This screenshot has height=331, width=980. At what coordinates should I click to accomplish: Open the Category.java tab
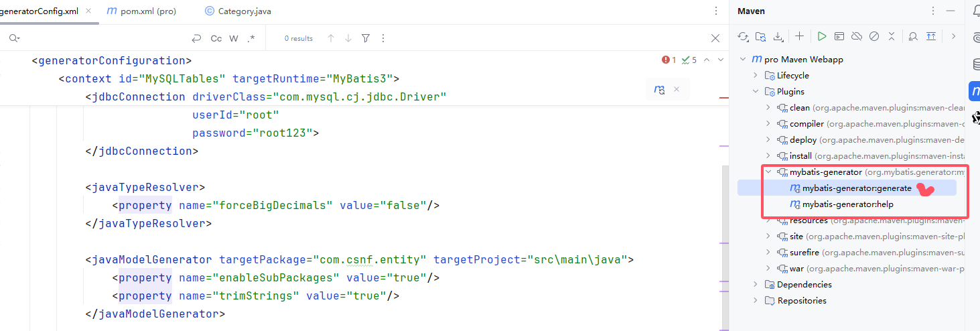pos(238,11)
